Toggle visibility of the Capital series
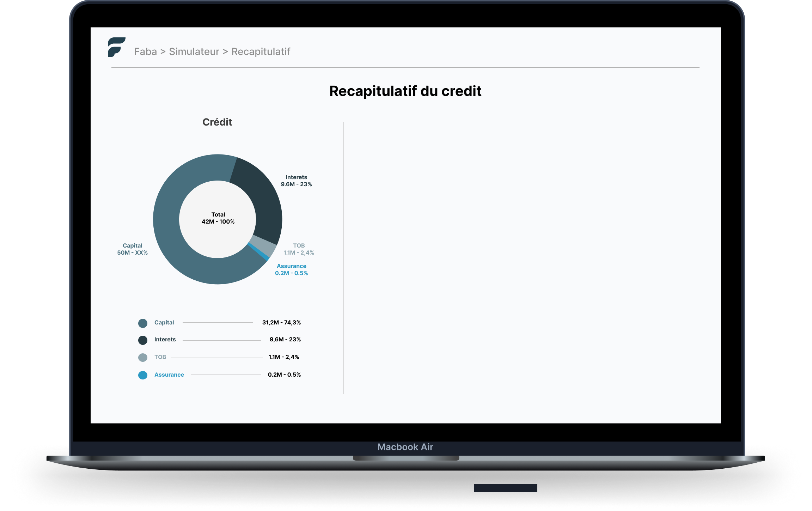 [164, 322]
